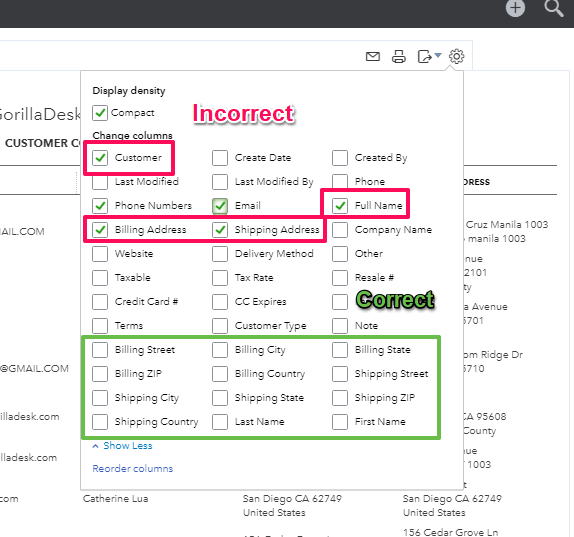
Task: Enable the CC Expires checkbox
Action: (220, 302)
